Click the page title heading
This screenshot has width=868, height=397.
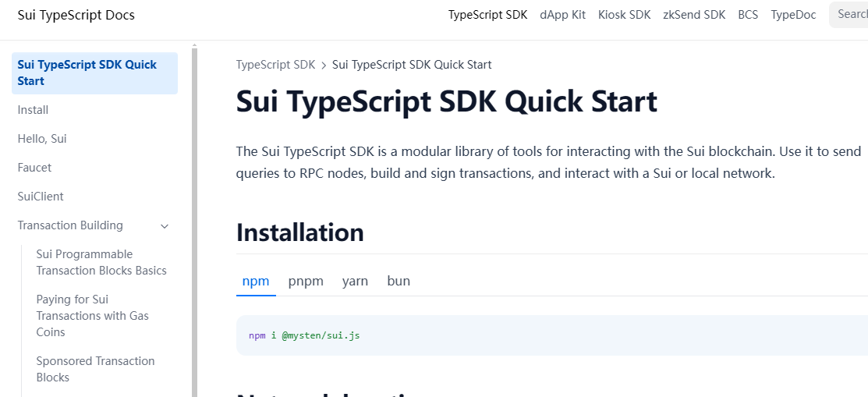[x=447, y=102]
